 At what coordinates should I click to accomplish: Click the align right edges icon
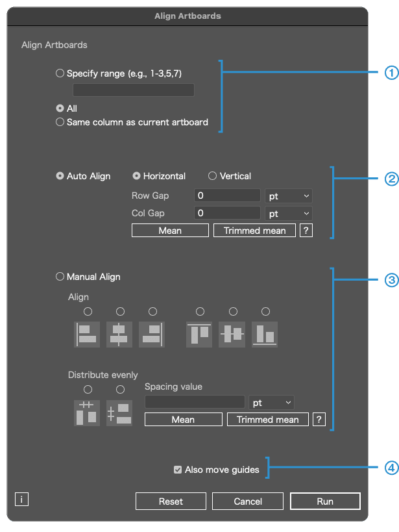(152, 334)
